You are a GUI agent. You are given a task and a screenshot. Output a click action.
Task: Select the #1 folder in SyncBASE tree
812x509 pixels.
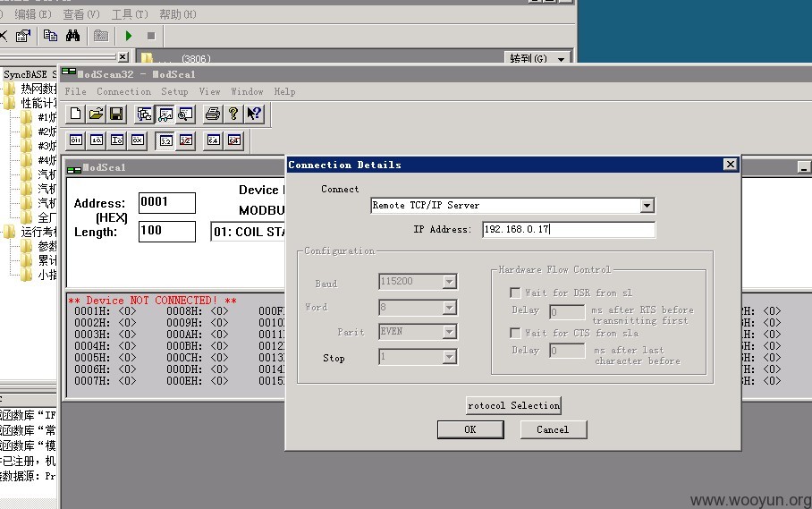pos(38,117)
